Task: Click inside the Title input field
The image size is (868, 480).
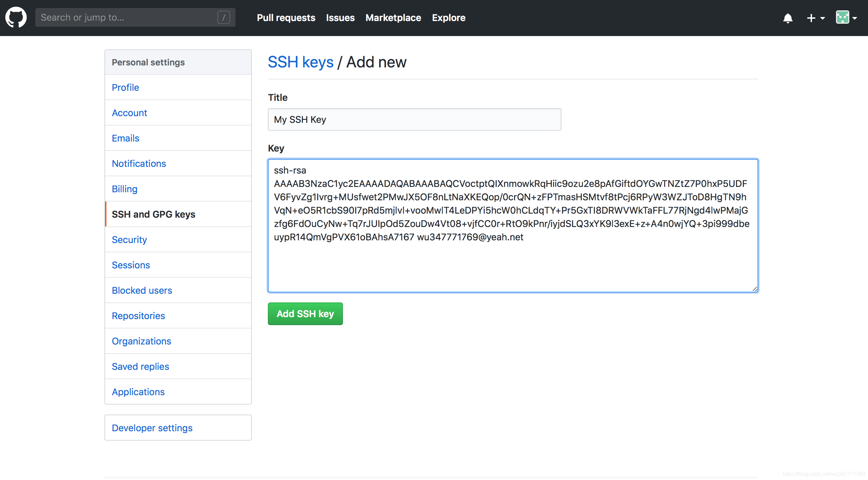Action: [413, 119]
